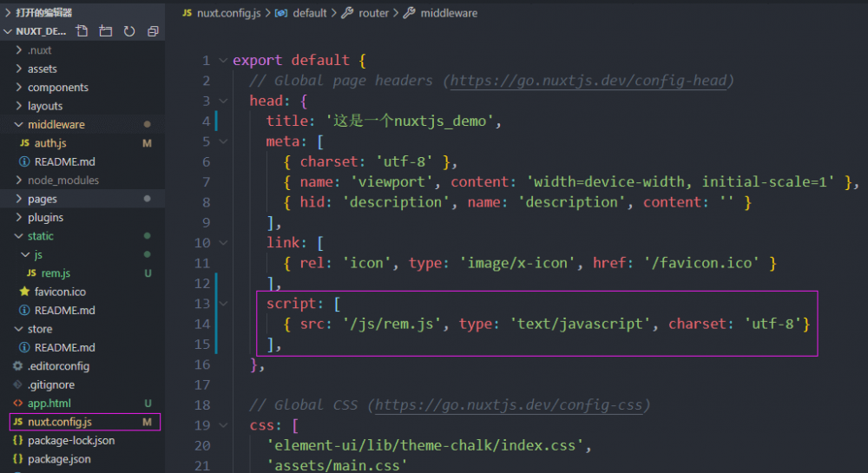The height and width of the screenshot is (473, 868).
Task: Collapse the store folder
Action: pos(19,329)
